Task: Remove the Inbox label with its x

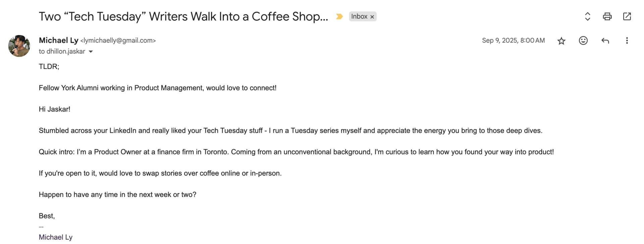Action: point(372,17)
